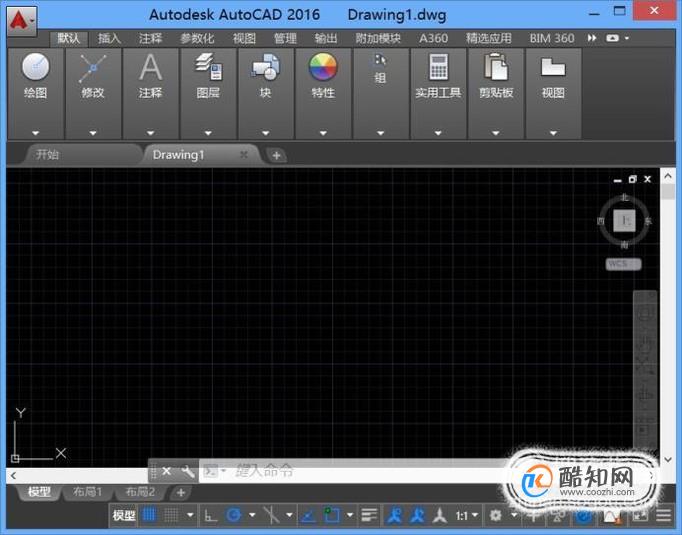The width and height of the screenshot is (682, 535).
Task: Open command line customize wrench menu
Action: coord(187,471)
